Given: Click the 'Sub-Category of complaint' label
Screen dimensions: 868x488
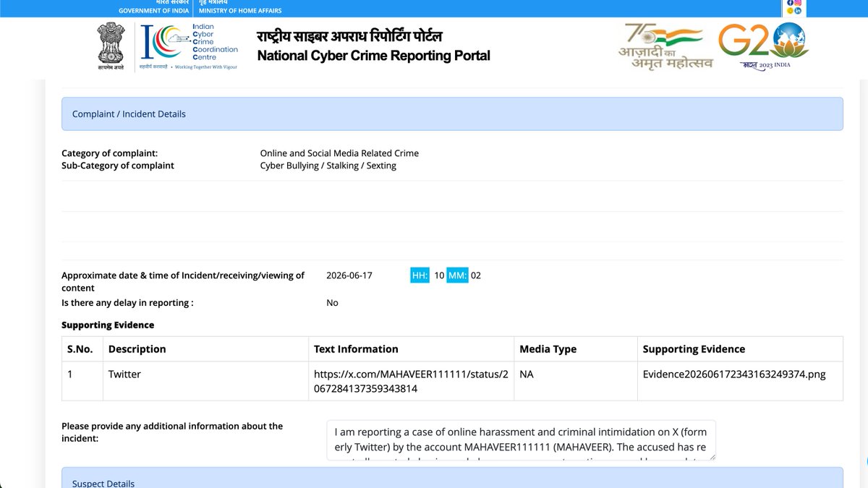Looking at the screenshot, I should (118, 166).
